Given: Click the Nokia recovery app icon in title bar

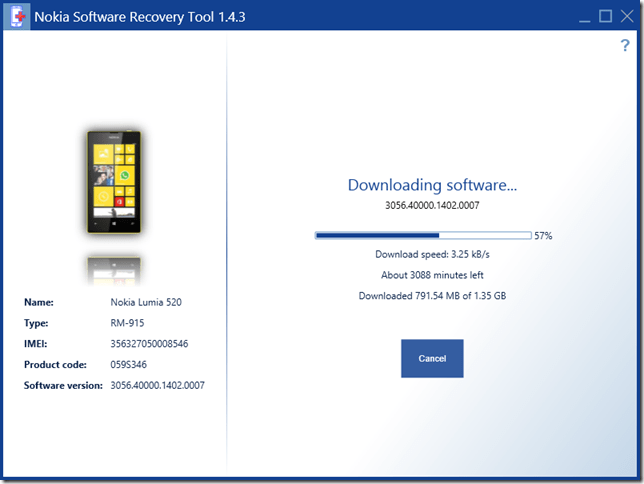Looking at the screenshot, I should pyautogui.click(x=17, y=16).
